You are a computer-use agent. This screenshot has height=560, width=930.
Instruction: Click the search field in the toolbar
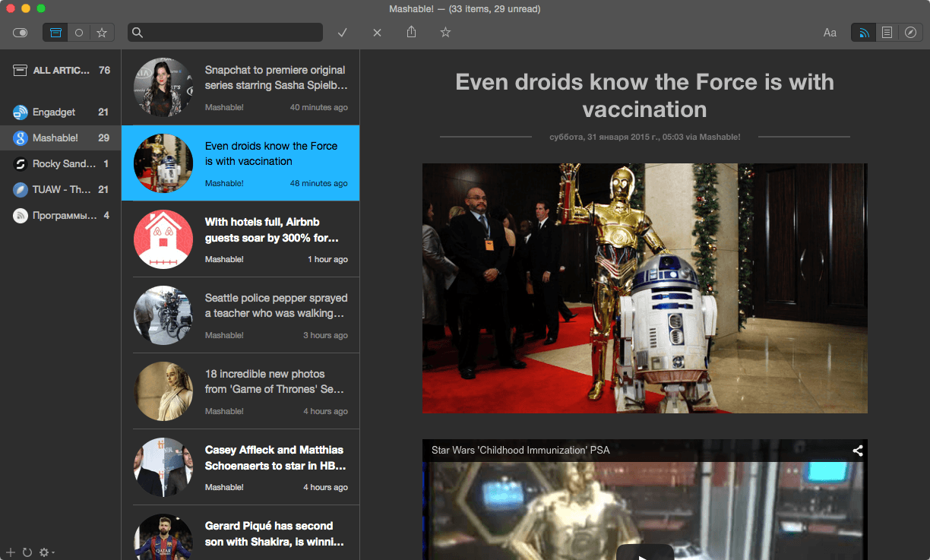[x=225, y=33]
